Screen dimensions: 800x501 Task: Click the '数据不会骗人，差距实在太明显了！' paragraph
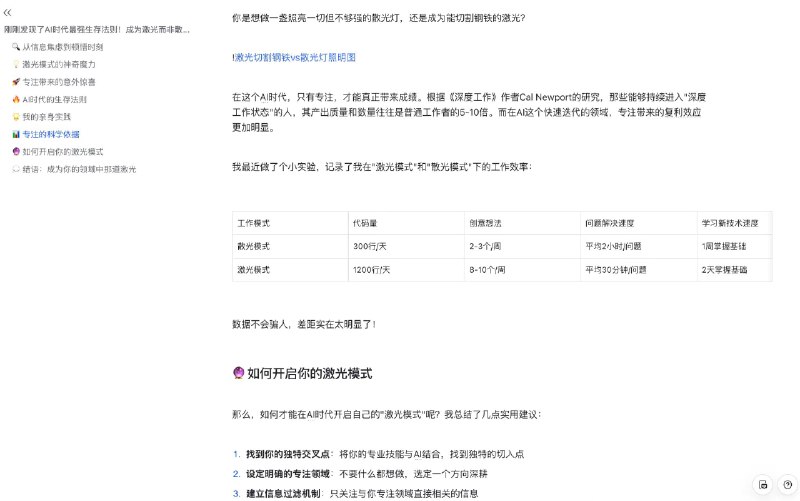304,324
